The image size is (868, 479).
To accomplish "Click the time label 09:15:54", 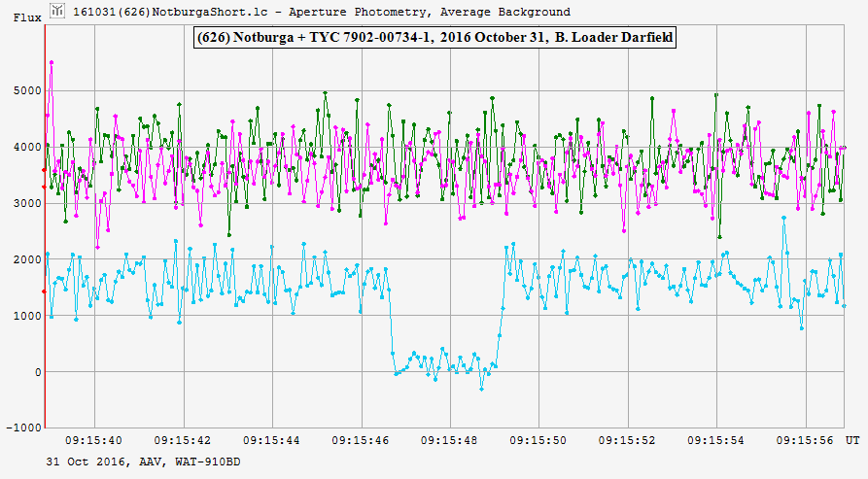I will tap(715, 441).
